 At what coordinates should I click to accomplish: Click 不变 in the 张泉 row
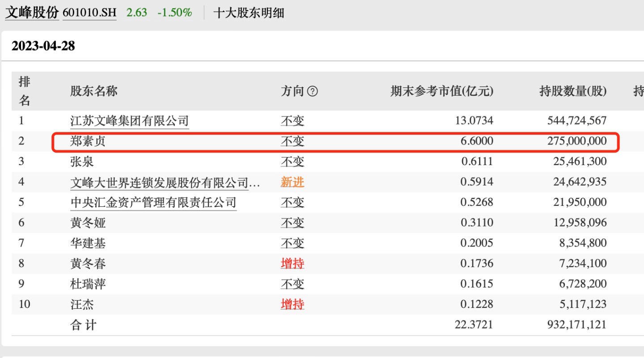pyautogui.click(x=292, y=162)
